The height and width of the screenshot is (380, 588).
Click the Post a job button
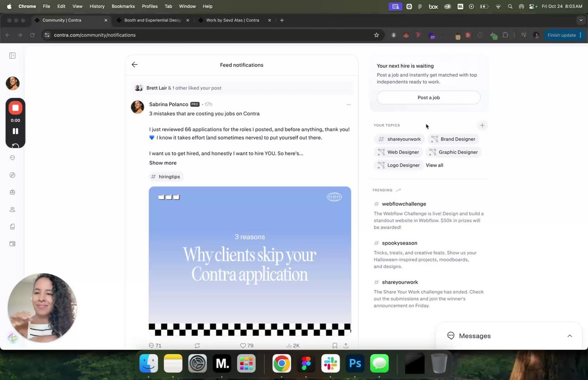click(x=429, y=97)
